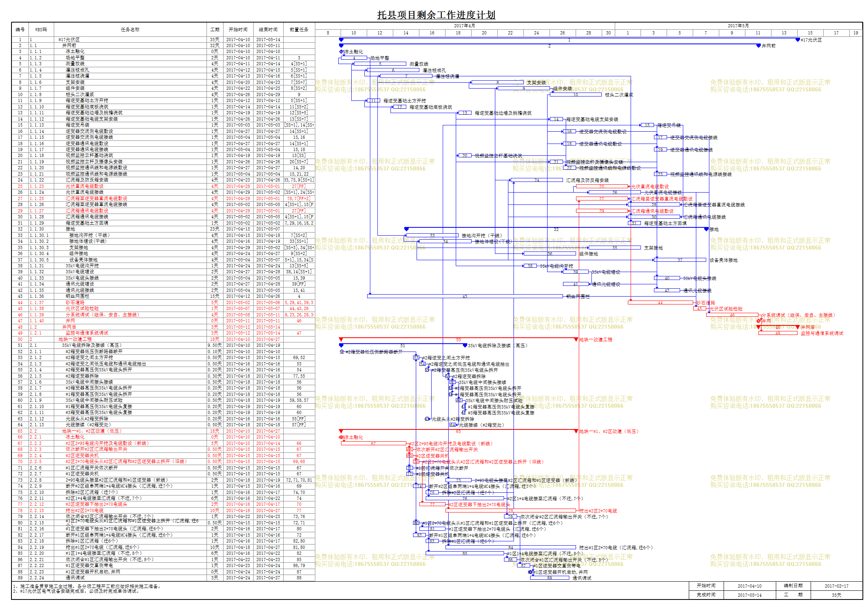This screenshot has width=868, height=607.
Task: Select red Gantt summary bar 65
Action: pos(459,431)
